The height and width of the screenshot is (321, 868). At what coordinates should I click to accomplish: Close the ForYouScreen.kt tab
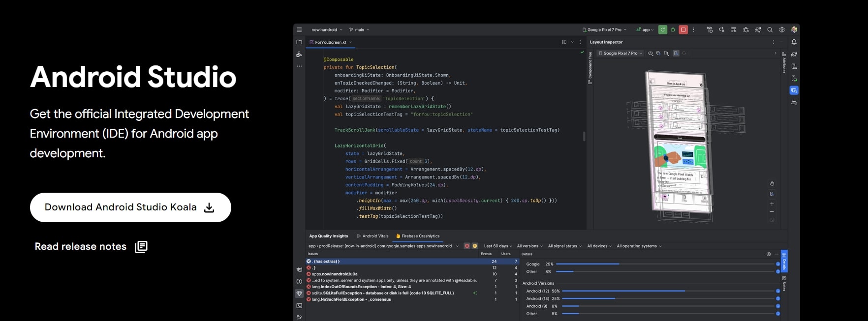pos(350,42)
